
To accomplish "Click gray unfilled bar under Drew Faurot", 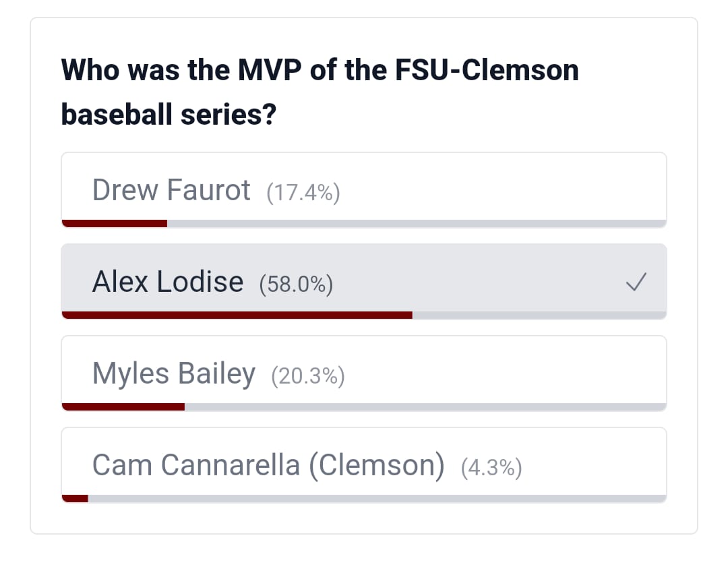I will click(416, 223).
